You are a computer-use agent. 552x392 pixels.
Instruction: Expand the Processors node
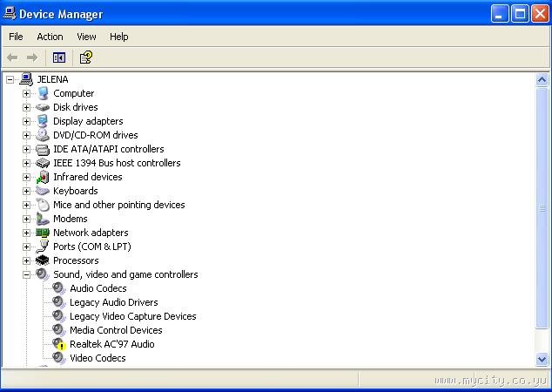tap(26, 260)
